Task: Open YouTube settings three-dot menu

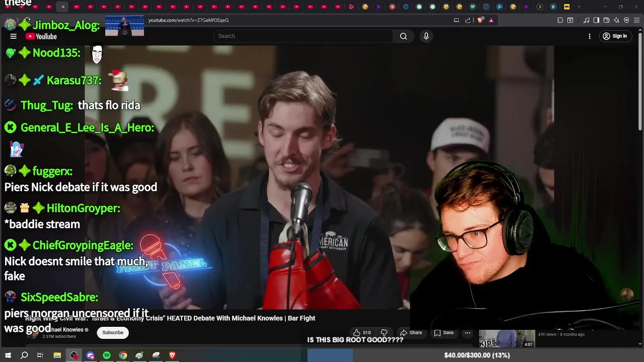Action: pyautogui.click(x=590, y=36)
